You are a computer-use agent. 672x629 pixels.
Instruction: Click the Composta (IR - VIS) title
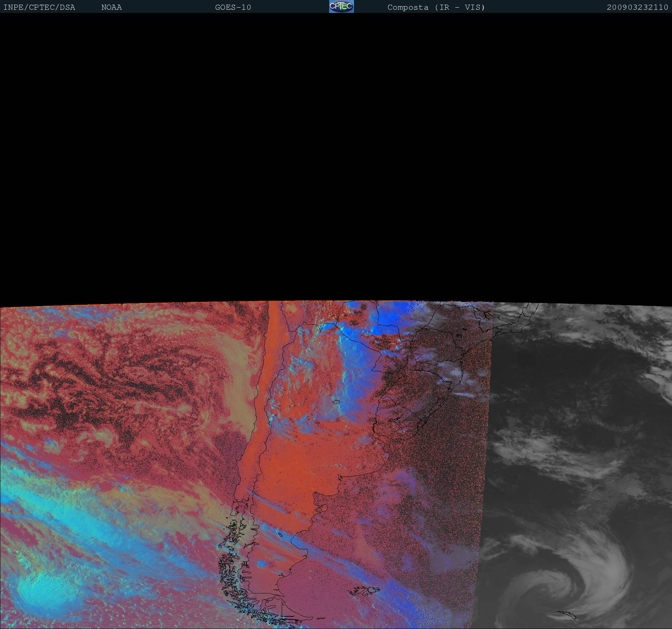tap(436, 8)
